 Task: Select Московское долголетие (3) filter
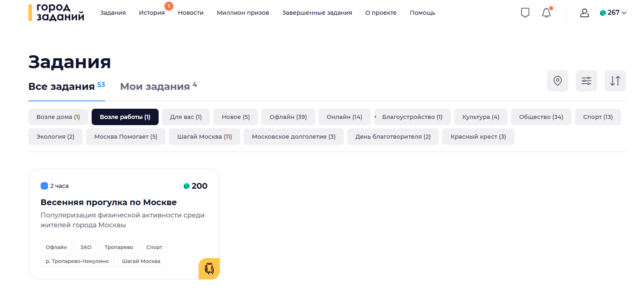[294, 137]
